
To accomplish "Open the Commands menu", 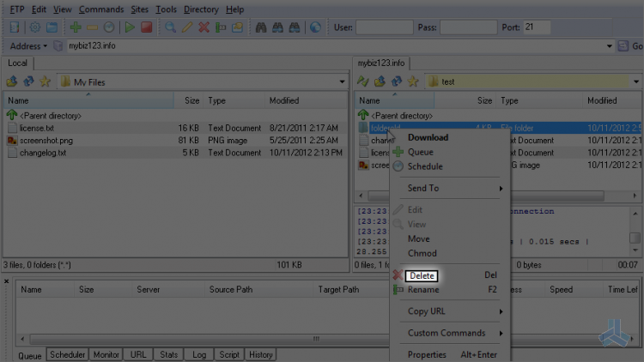I will click(x=101, y=9).
